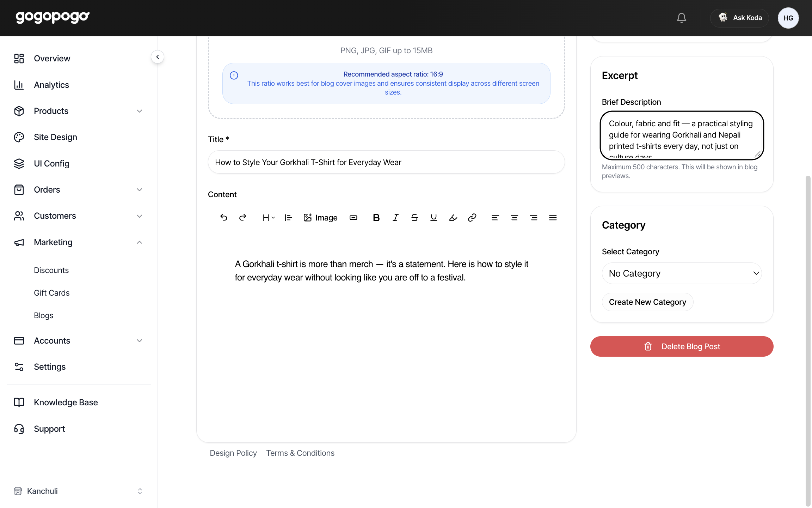The width and height of the screenshot is (812, 508).
Task: Toggle underline formatting
Action: [x=434, y=218]
